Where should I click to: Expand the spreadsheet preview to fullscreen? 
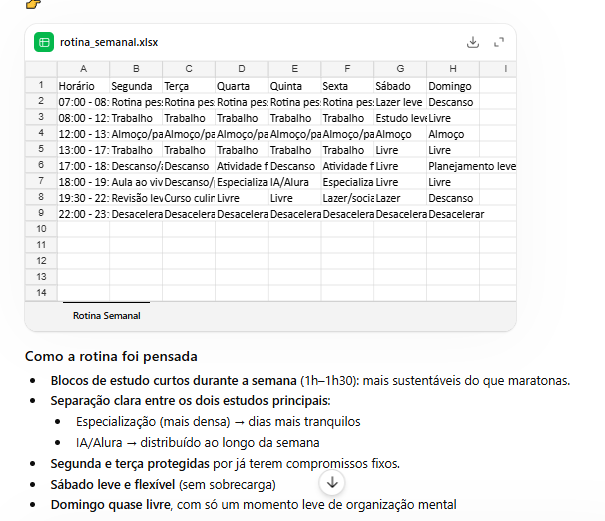point(499,42)
